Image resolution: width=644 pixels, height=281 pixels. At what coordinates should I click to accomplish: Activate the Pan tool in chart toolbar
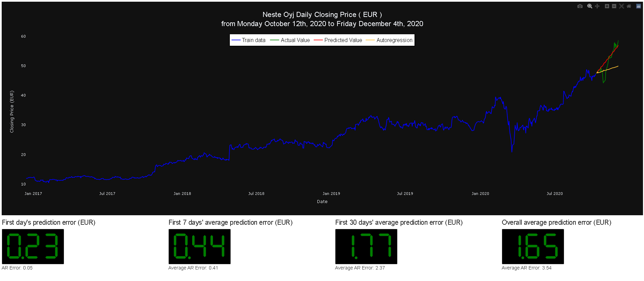597,6
